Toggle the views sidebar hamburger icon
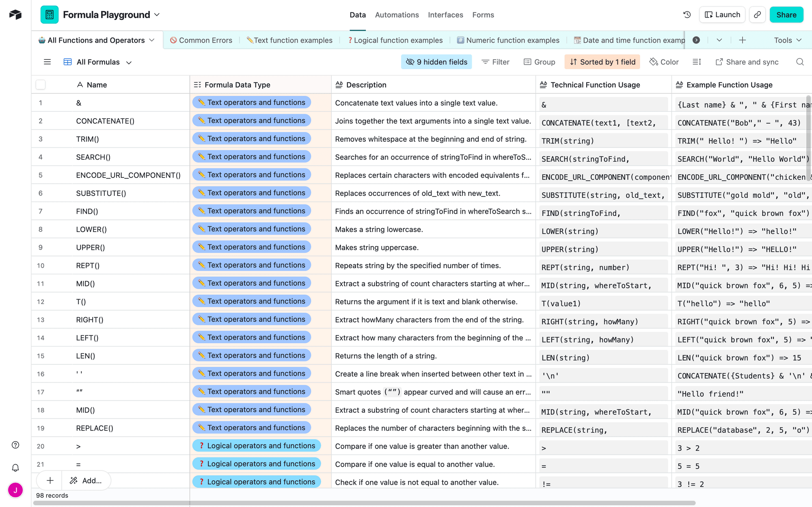The image size is (812, 507). (47, 62)
